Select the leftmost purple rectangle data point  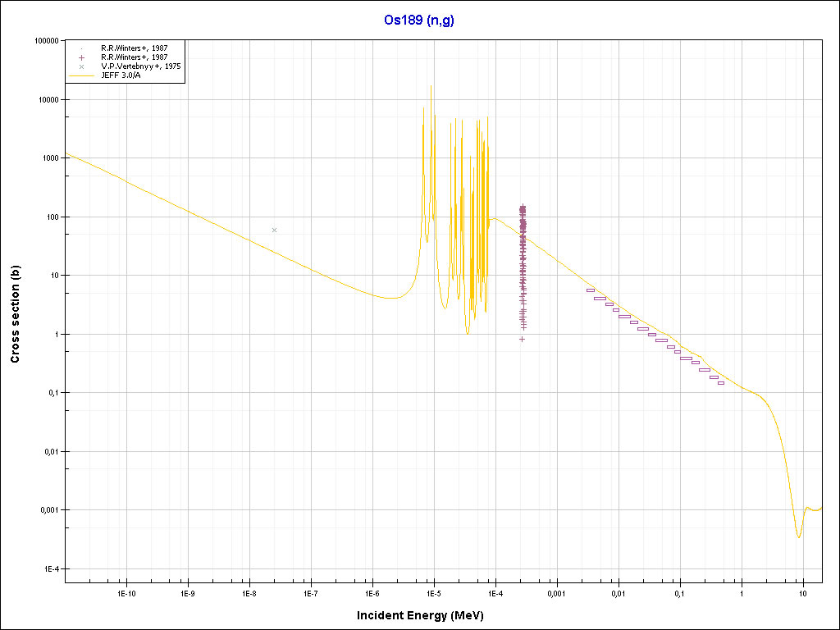click(590, 290)
